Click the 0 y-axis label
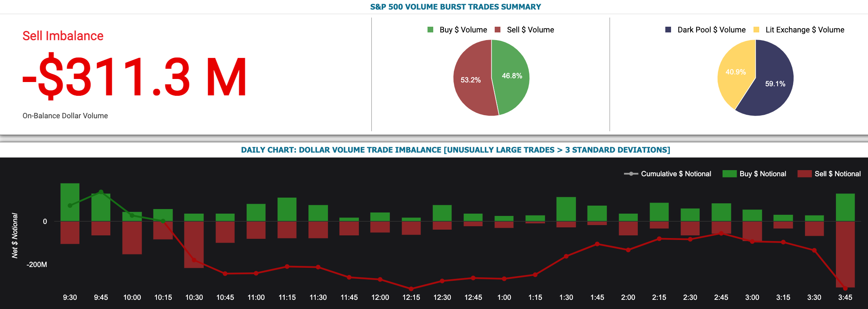868x309 pixels. pyautogui.click(x=45, y=221)
